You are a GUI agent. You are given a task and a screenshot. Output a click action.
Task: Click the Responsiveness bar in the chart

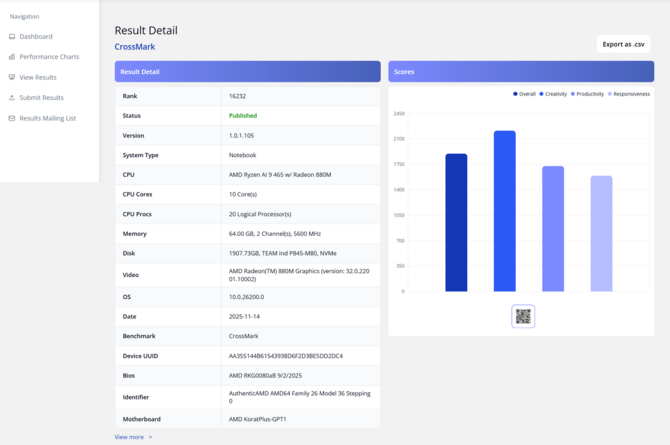(601, 234)
